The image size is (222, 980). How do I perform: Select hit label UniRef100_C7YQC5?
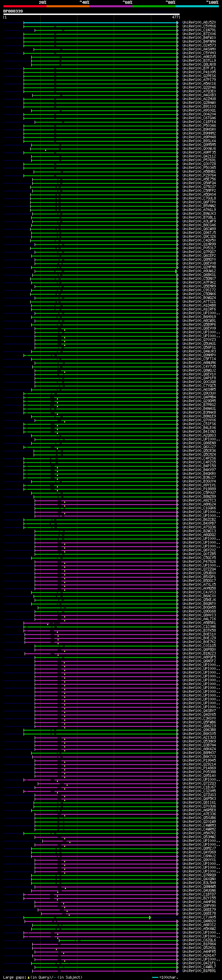(199, 386)
